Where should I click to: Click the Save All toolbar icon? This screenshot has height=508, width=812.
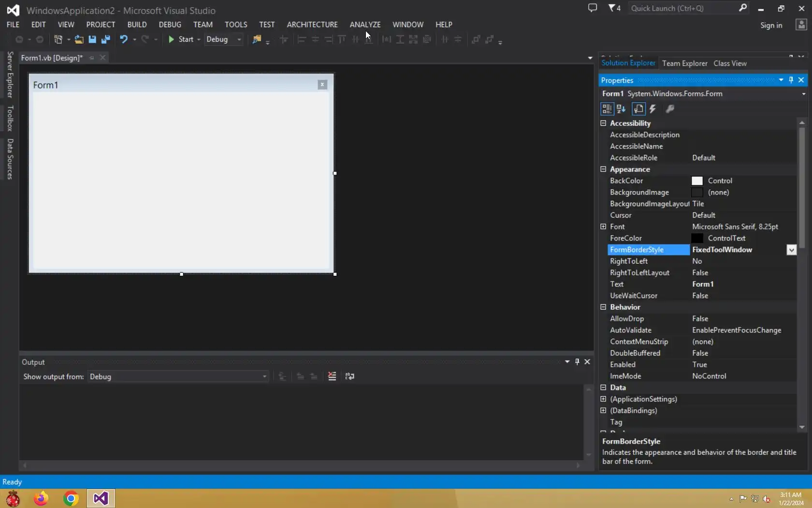pos(106,40)
